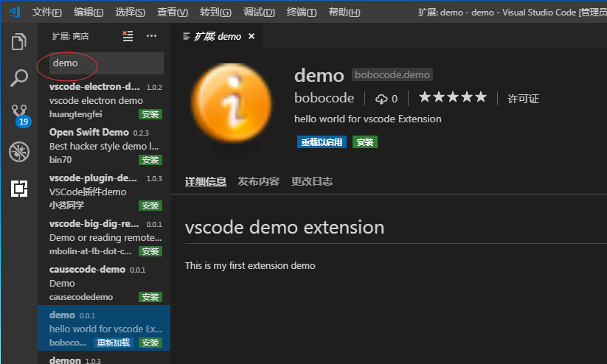Image resolution: width=607 pixels, height=364 pixels.
Task: Click the demo extension title heading
Action: (319, 75)
